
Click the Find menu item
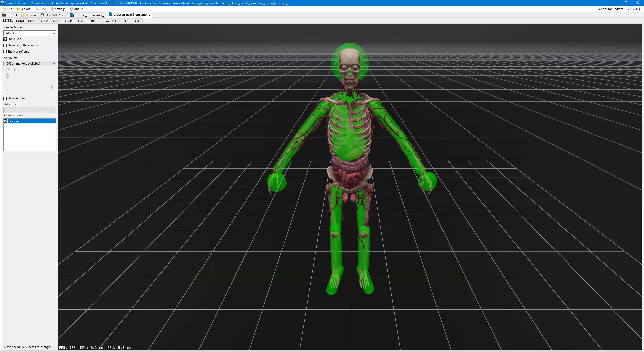click(x=41, y=9)
